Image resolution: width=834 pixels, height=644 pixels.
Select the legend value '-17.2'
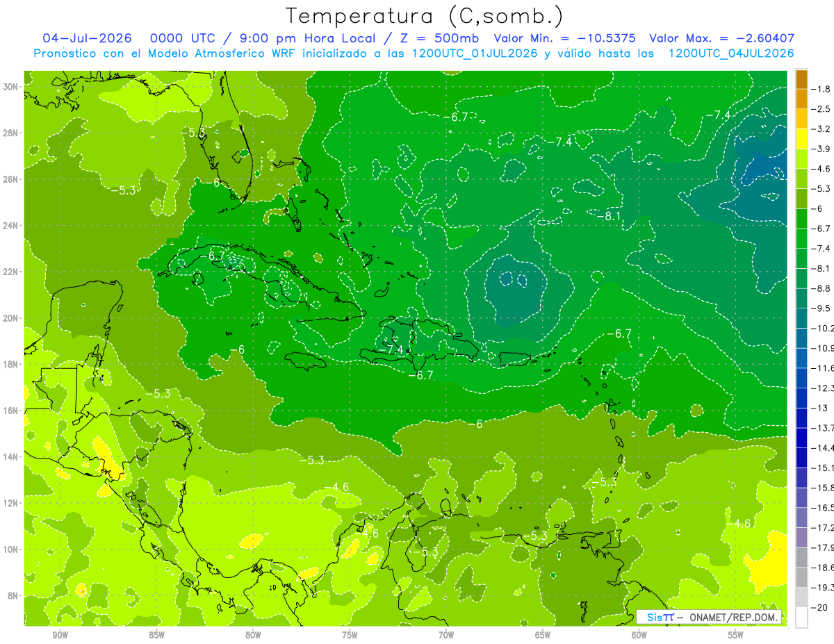[823, 527]
